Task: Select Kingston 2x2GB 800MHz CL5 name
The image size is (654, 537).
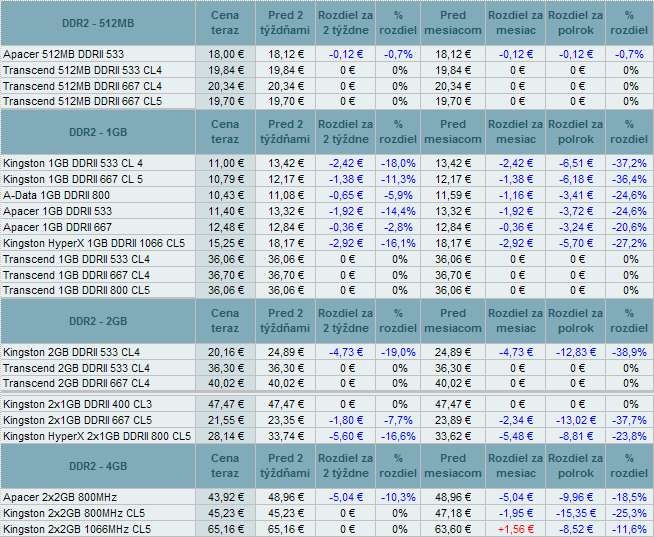Action: [x=74, y=513]
